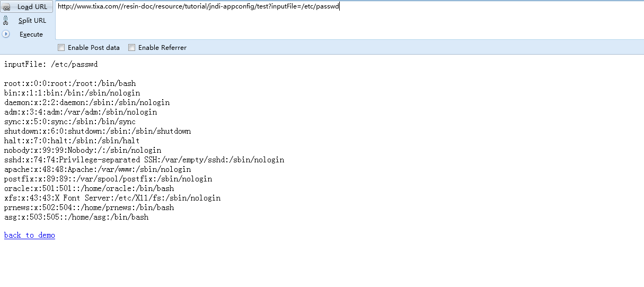Click the asg:x:503:505 passwd entry

tap(76, 217)
